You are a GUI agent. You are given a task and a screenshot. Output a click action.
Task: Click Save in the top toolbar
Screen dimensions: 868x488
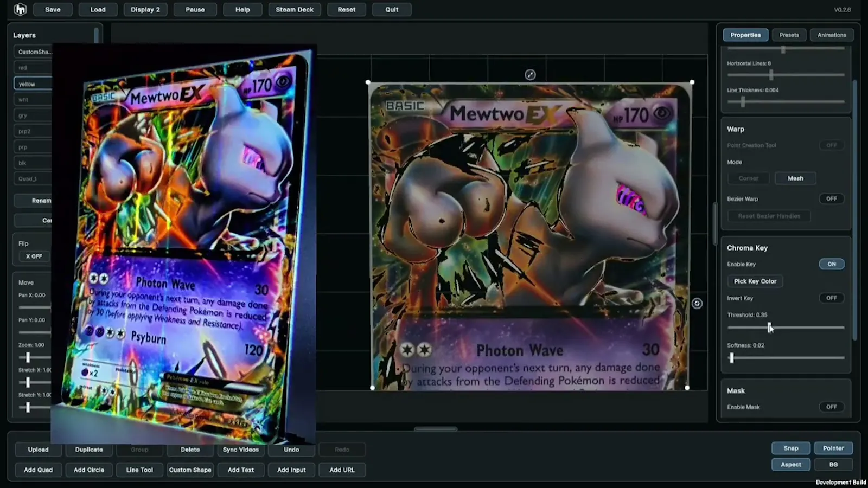click(x=53, y=10)
